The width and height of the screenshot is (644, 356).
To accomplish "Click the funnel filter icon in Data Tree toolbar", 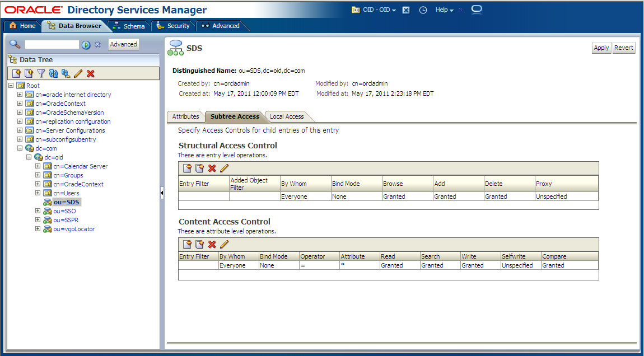I will click(x=41, y=73).
